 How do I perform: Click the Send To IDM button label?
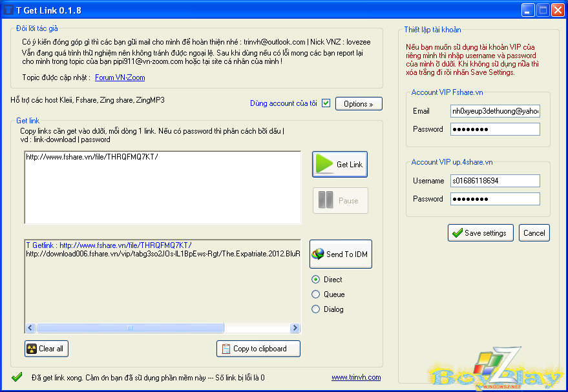click(x=346, y=254)
